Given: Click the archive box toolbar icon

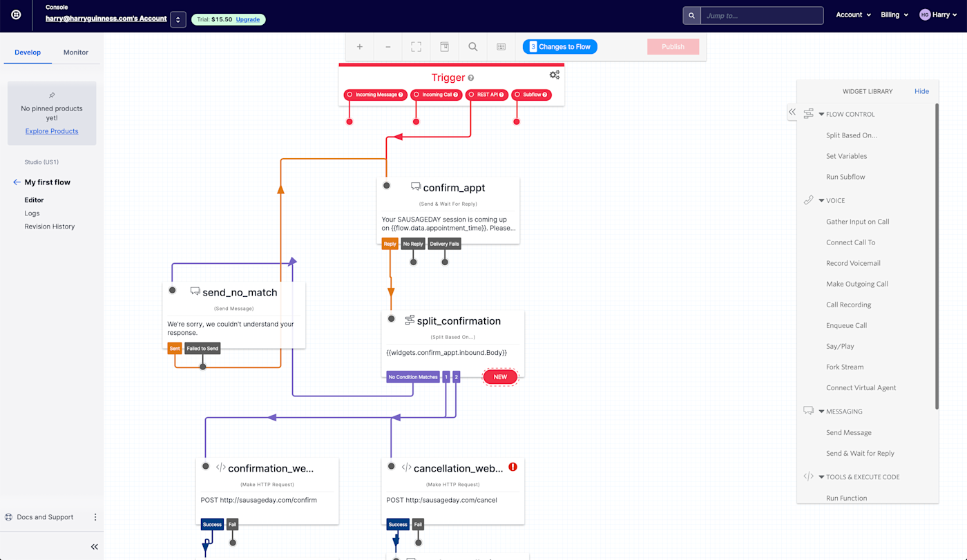Looking at the screenshot, I should coord(445,47).
